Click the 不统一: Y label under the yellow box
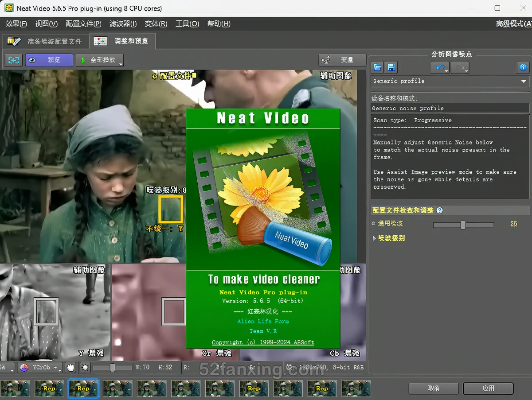Screen dimensions: 532x400 pos(164,229)
